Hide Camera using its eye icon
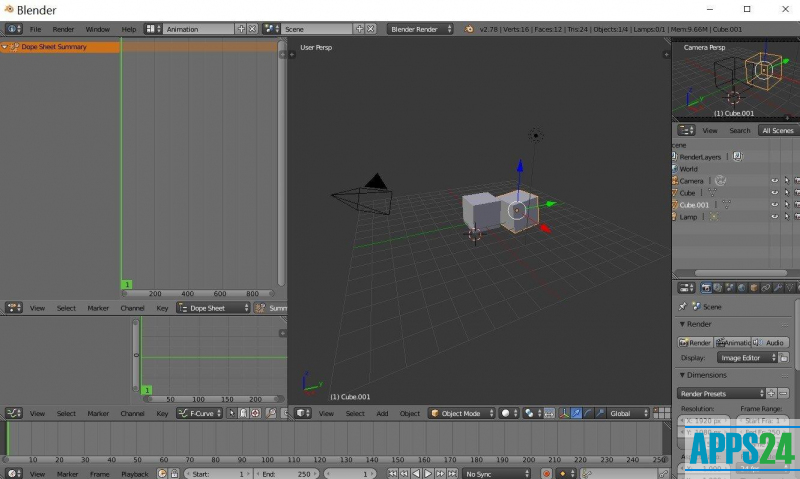This screenshot has height=479, width=800. [x=774, y=181]
